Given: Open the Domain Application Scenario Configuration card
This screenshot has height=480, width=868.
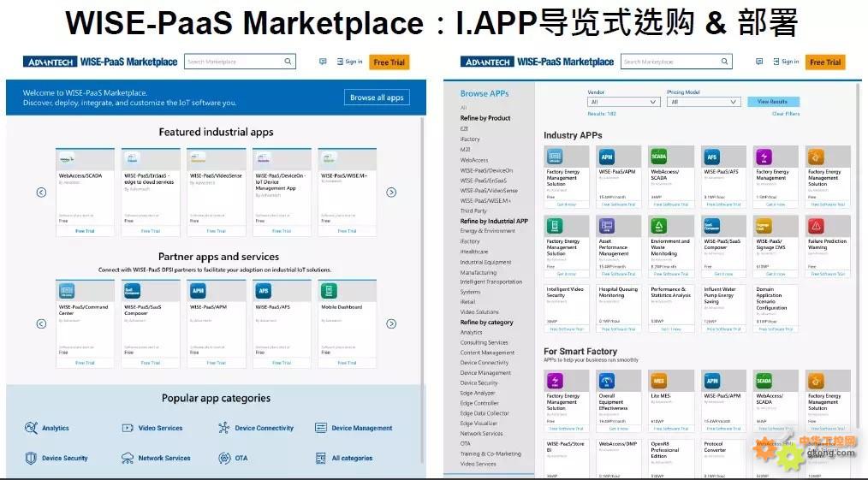Looking at the screenshot, I should pyautogui.click(x=776, y=309).
